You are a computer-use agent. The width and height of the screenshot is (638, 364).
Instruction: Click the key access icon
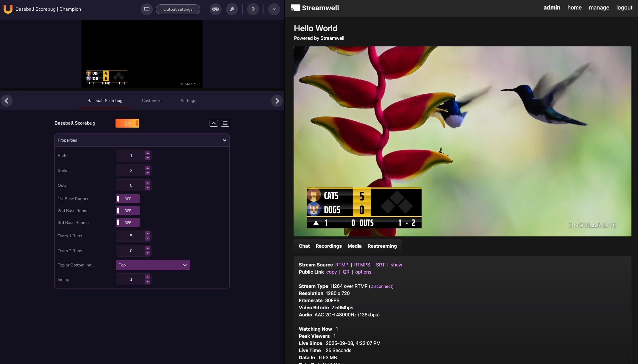[232, 9]
